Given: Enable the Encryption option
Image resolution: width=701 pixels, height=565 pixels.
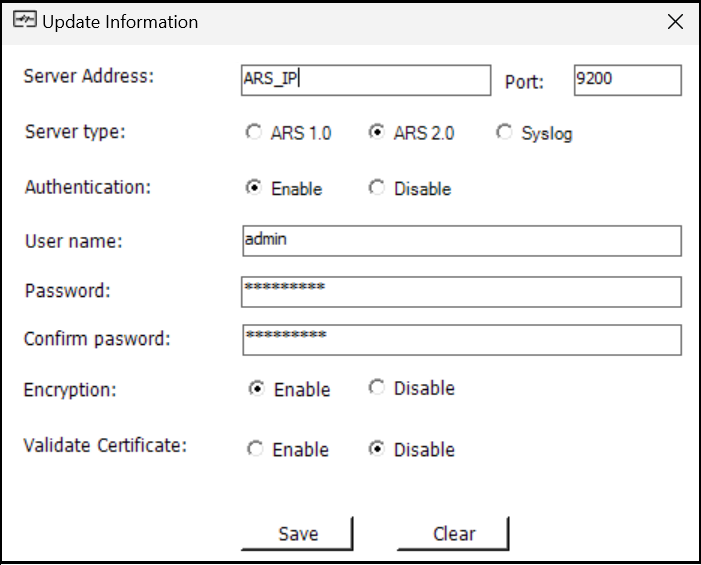Looking at the screenshot, I should coord(256,389).
